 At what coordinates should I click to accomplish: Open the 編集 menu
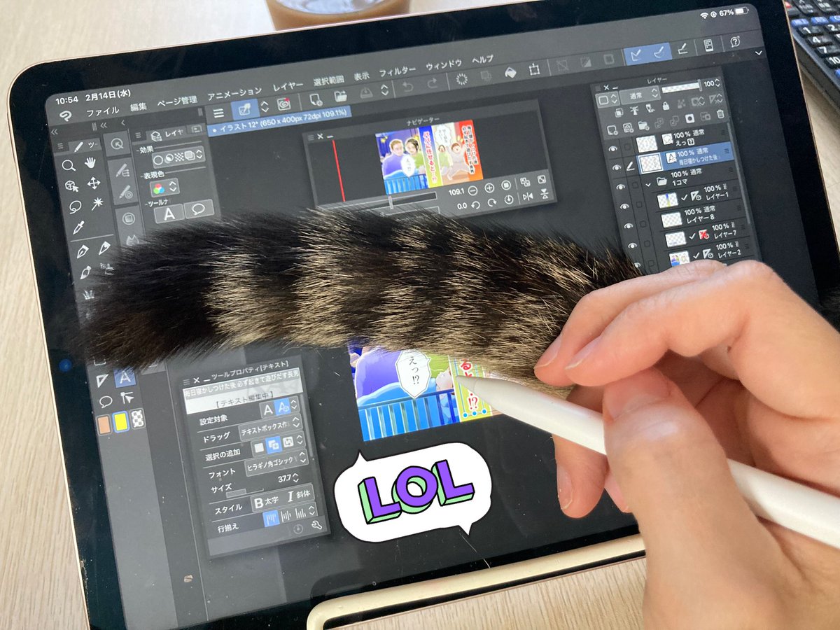[139, 106]
